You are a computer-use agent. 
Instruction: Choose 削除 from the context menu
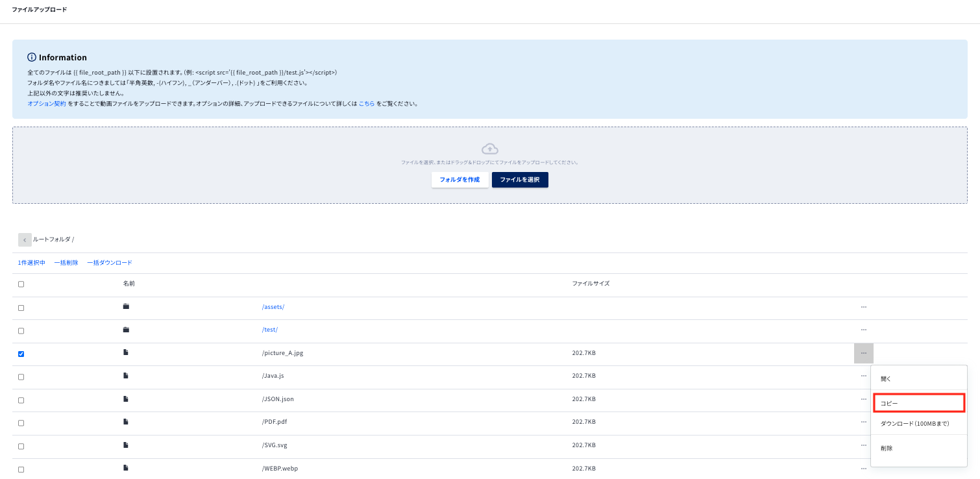pyautogui.click(x=919, y=448)
